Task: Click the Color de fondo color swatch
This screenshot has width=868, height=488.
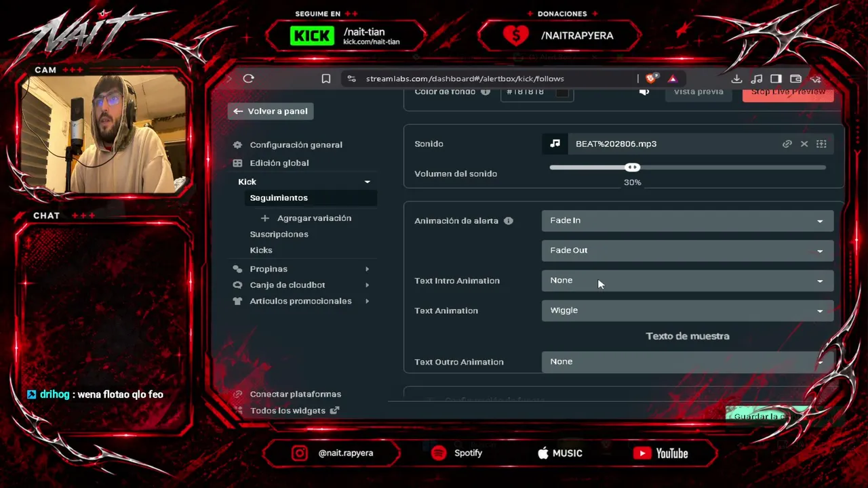Action: tap(562, 92)
